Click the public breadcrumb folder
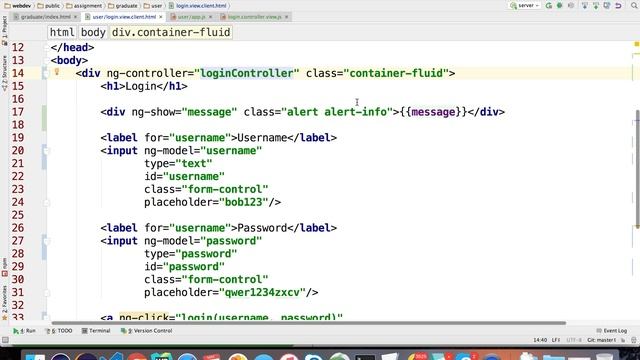640x360 pixels. (49, 6)
